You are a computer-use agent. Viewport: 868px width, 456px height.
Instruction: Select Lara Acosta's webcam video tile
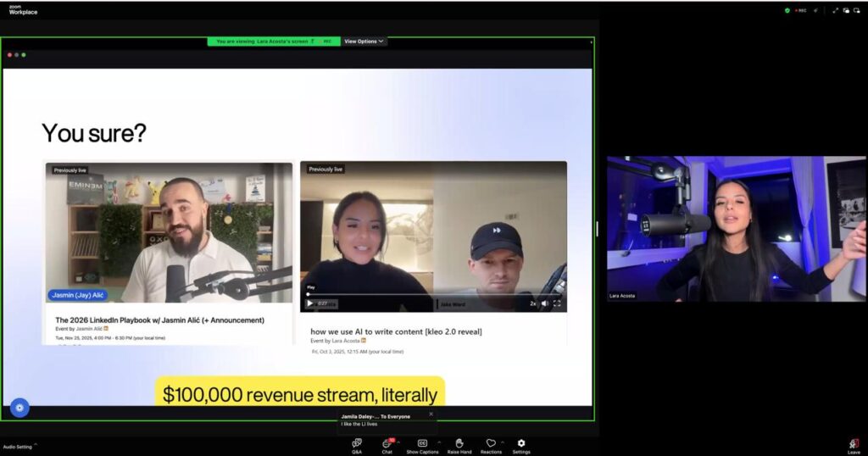tap(736, 229)
